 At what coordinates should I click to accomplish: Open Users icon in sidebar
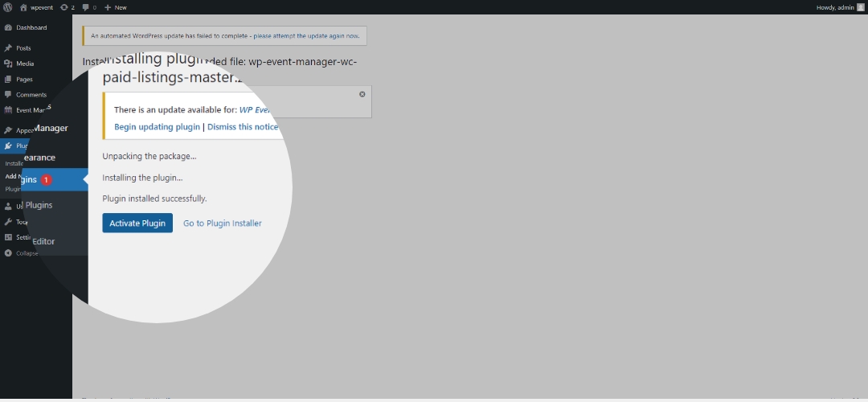tap(8, 207)
